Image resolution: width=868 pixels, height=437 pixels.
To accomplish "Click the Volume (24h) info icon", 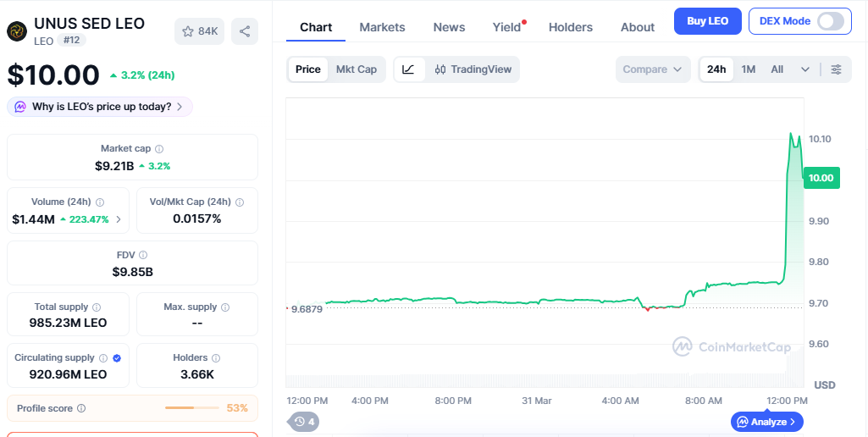I will 100,202.
